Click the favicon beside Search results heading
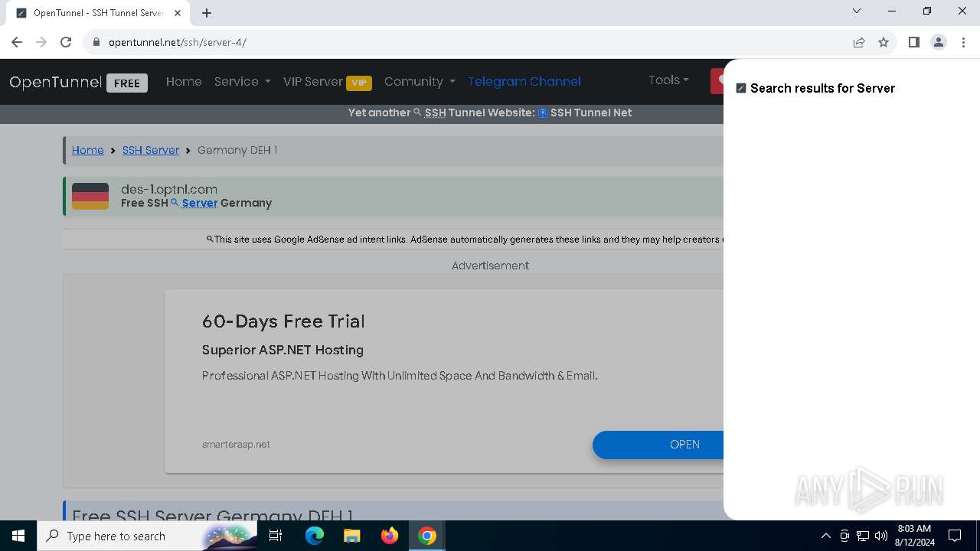This screenshot has width=980, height=551. click(740, 88)
